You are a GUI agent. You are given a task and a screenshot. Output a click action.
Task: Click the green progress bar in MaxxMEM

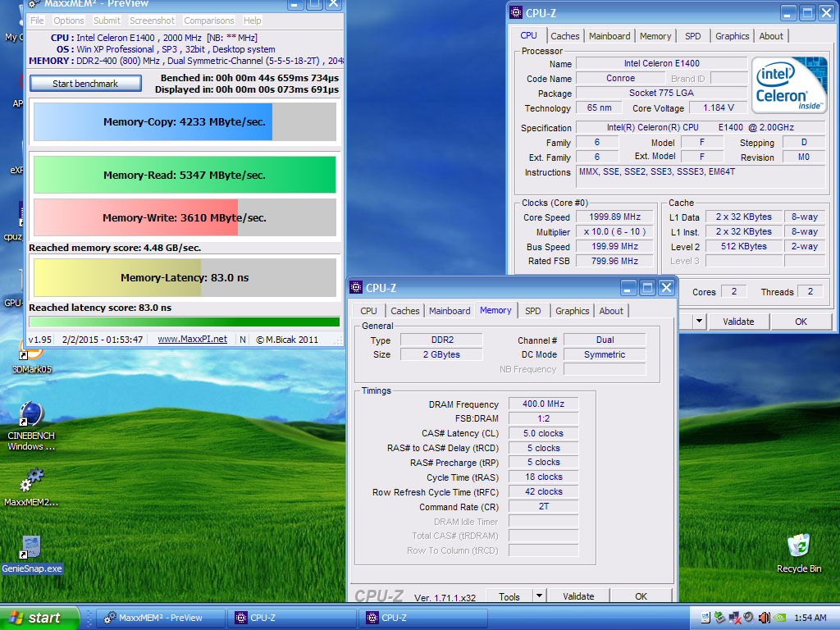point(185,322)
